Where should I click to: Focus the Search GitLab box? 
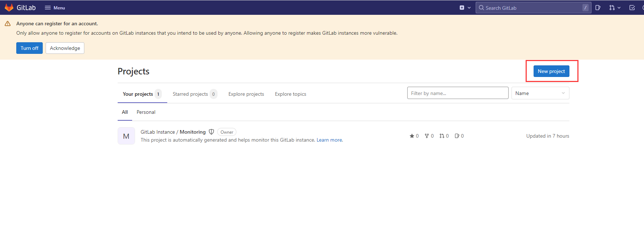click(x=533, y=8)
